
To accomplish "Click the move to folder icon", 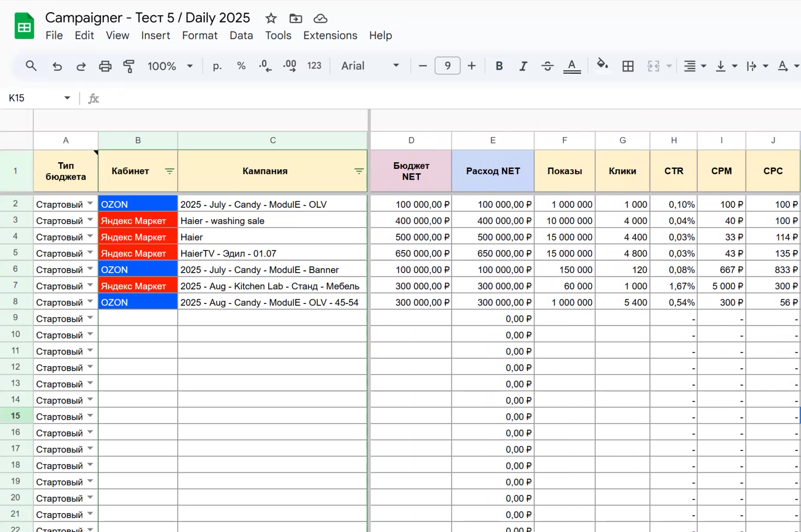I will click(x=296, y=18).
